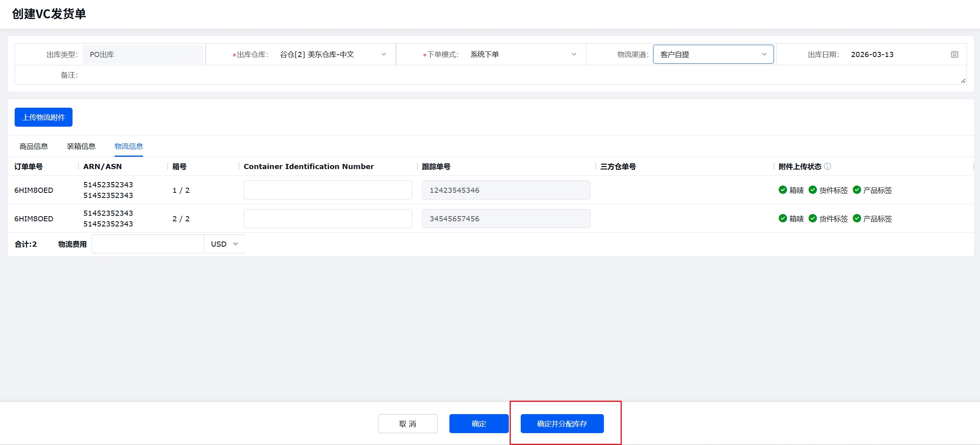
Task: Click green check icon for 箱唛 in first row
Action: coord(783,190)
